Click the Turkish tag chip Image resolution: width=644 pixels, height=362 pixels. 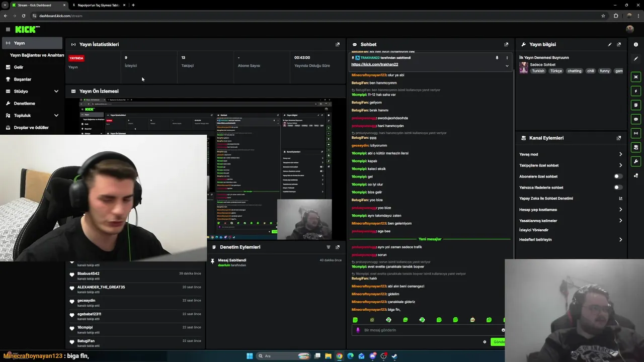coord(538,71)
